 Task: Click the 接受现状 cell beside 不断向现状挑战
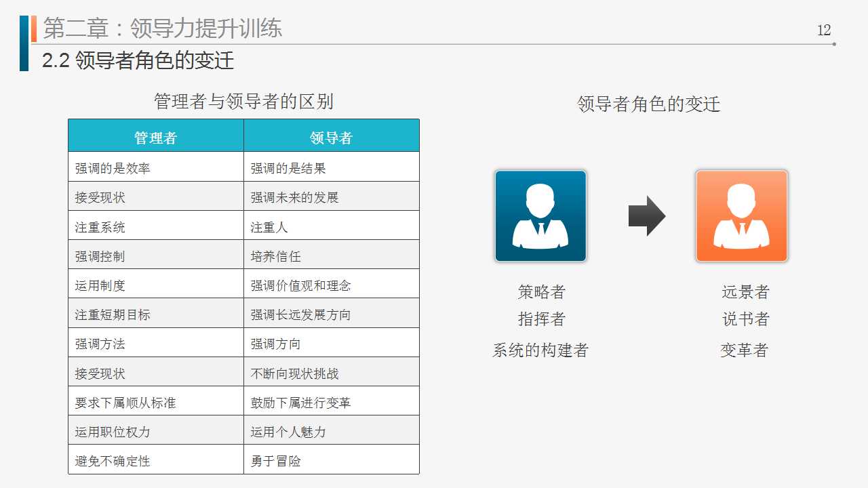click(156, 371)
